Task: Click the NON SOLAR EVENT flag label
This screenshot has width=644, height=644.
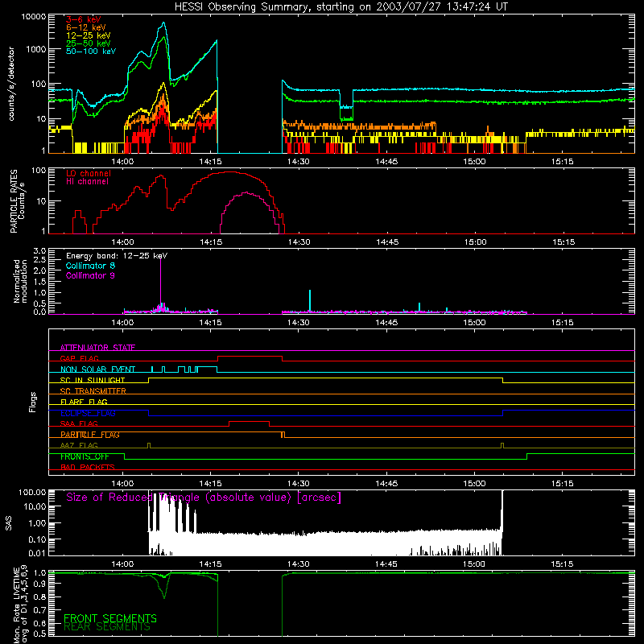Action: pos(97,369)
